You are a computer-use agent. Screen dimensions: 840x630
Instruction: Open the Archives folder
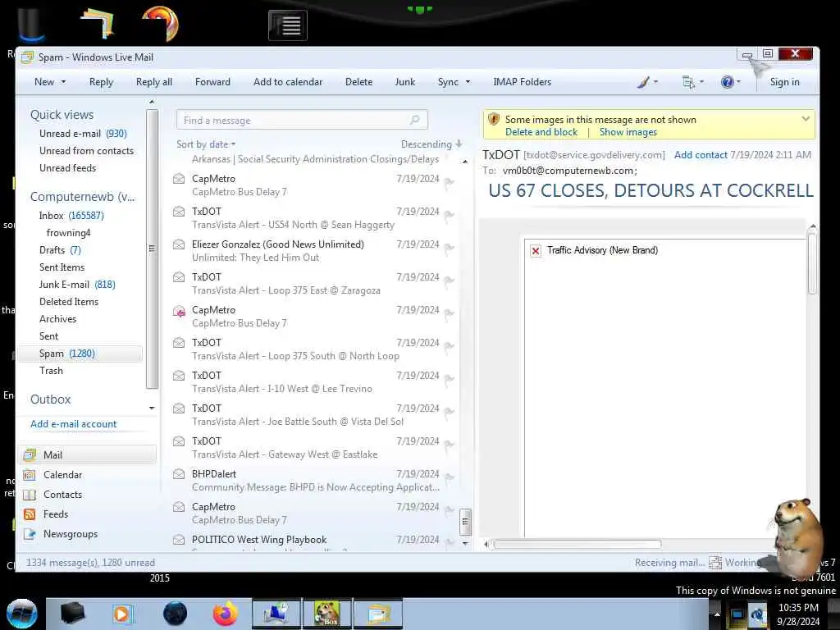[58, 319]
